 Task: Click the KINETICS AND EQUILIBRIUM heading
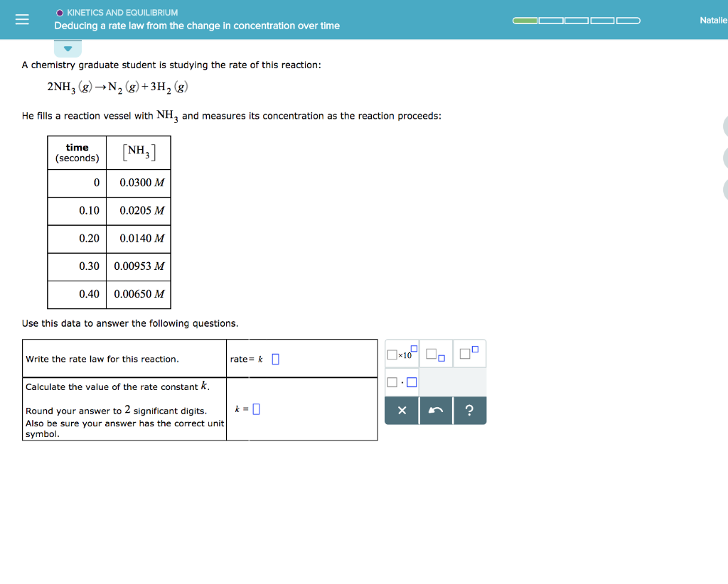click(x=117, y=12)
